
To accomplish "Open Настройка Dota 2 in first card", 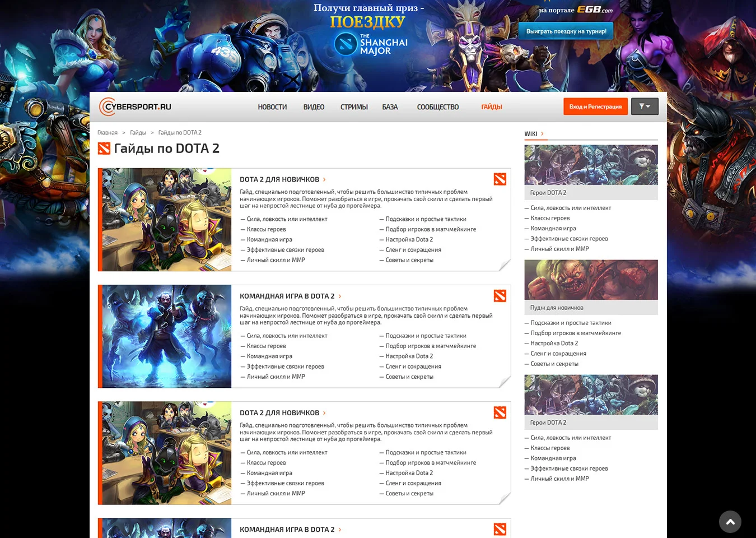I will coord(409,239).
